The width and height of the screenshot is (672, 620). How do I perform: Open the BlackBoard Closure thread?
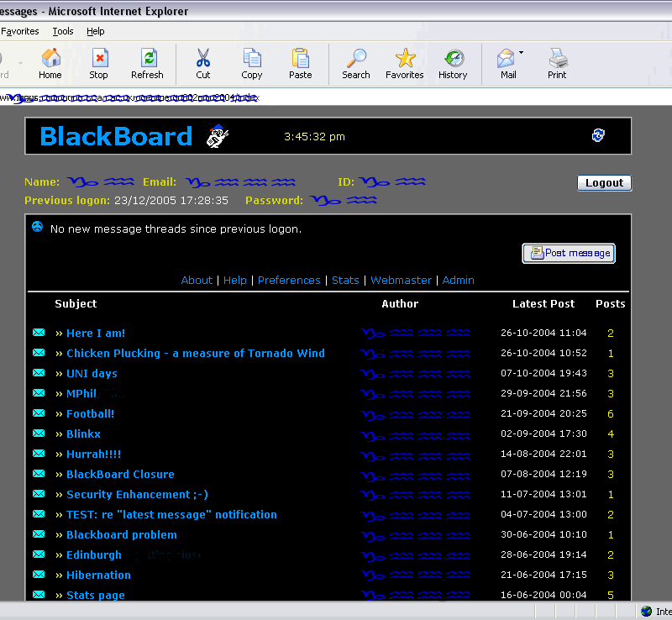click(x=120, y=474)
